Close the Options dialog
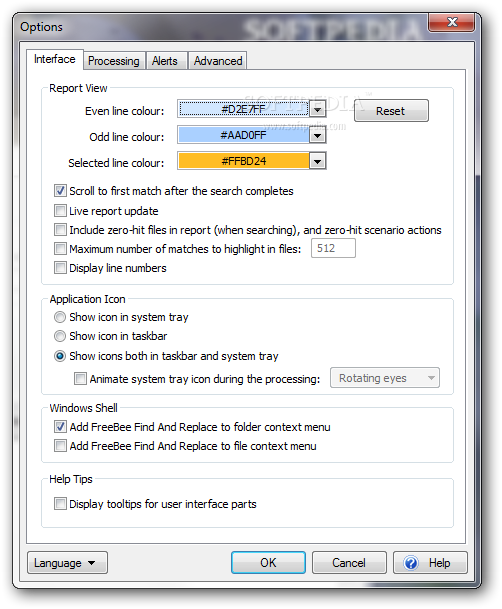 pyautogui.click(x=452, y=23)
